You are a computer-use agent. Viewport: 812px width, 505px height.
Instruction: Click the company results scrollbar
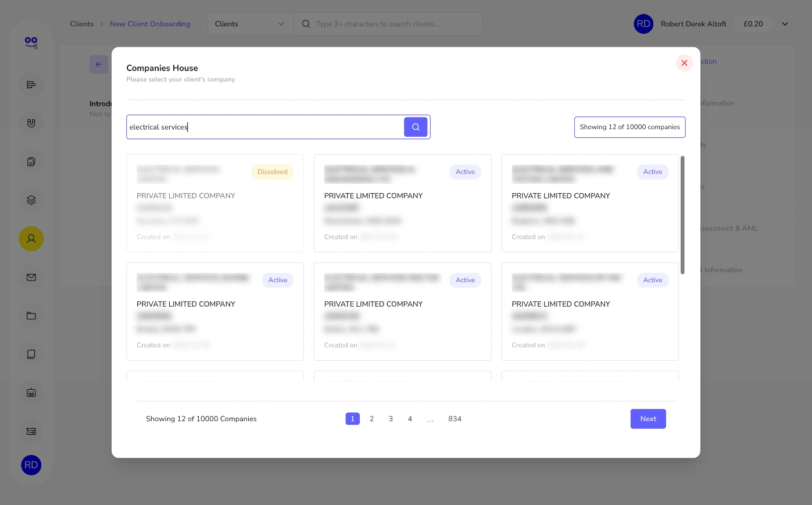(x=682, y=215)
